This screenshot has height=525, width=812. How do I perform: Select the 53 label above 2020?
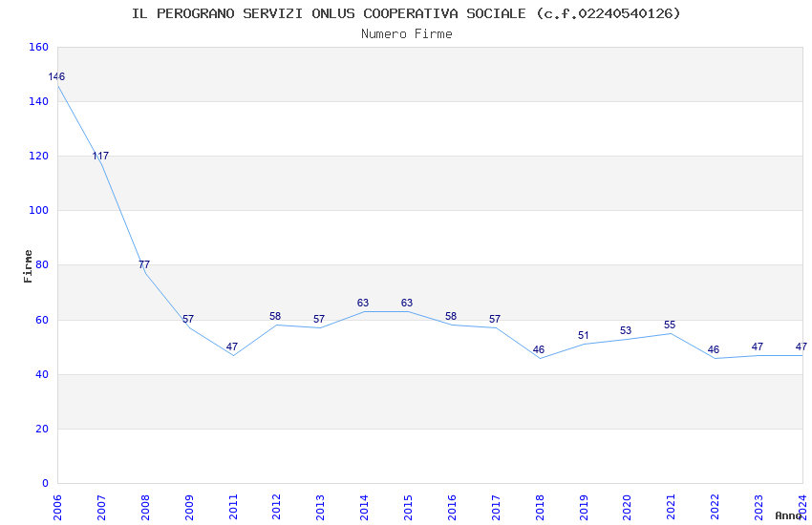626,330
